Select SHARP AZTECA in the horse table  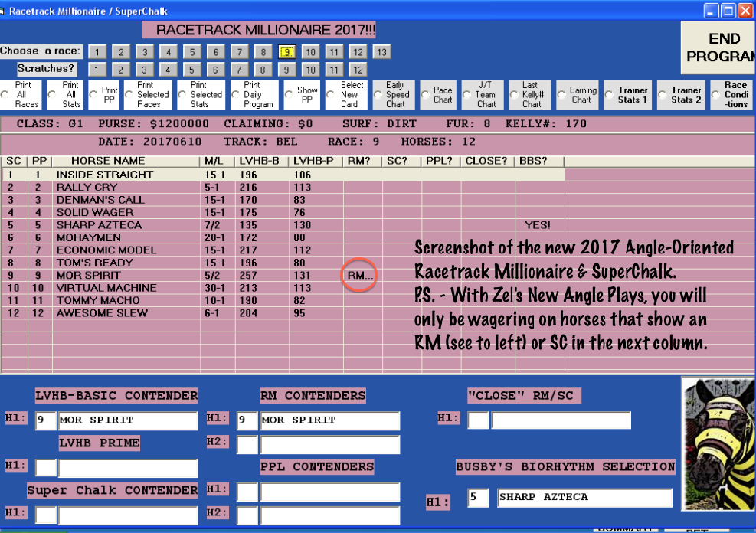[283, 225]
